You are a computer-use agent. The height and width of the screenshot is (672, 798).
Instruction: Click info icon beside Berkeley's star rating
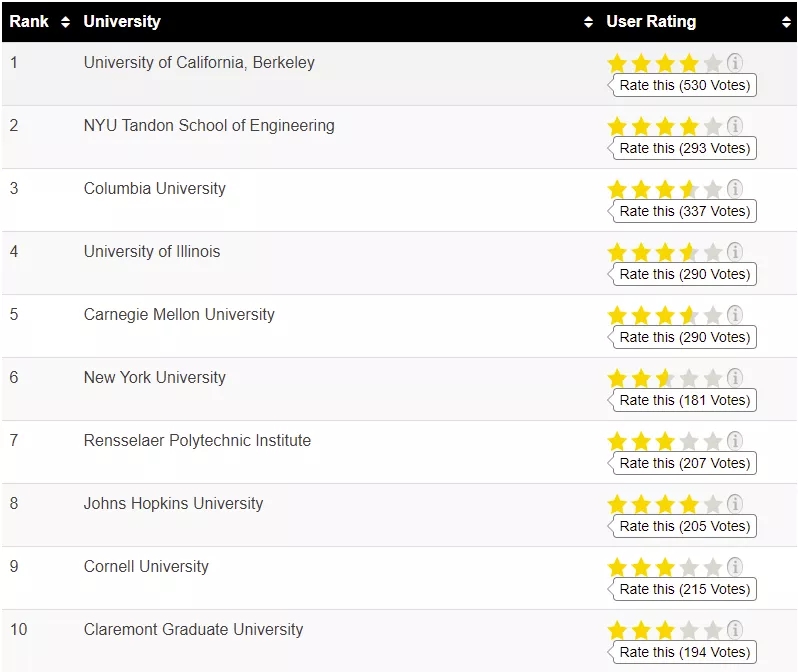pos(735,63)
